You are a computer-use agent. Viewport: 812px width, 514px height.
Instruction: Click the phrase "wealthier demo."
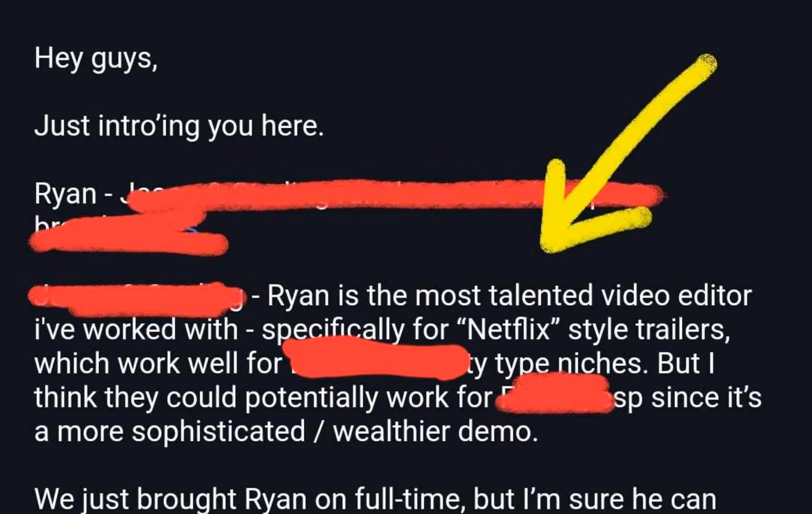[436, 432]
